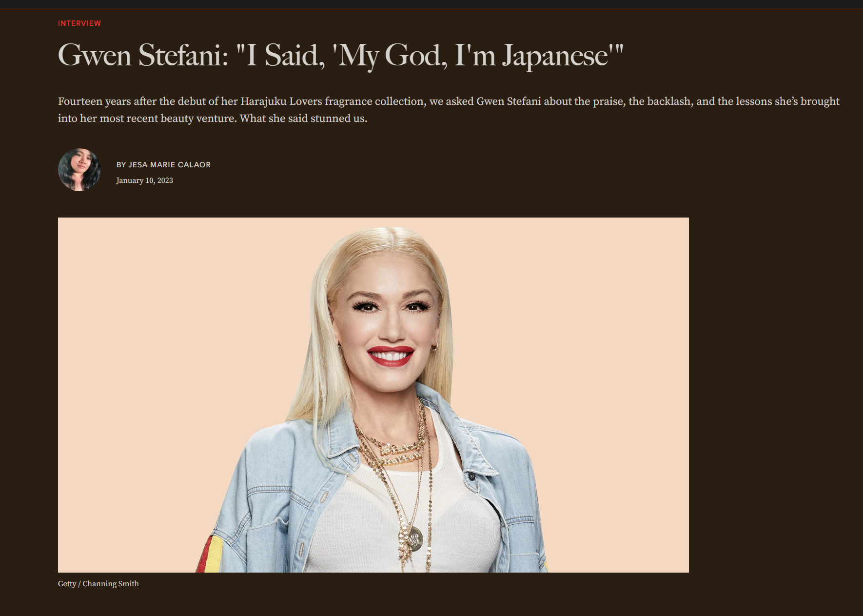The height and width of the screenshot is (616, 863).
Task: Open Jesa Marie Calaor's author page
Action: tap(169, 165)
